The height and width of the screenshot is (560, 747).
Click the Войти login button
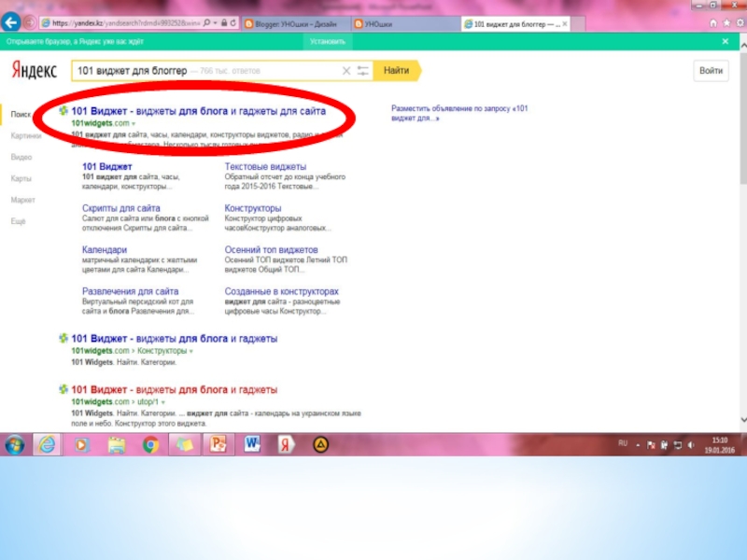(x=711, y=71)
